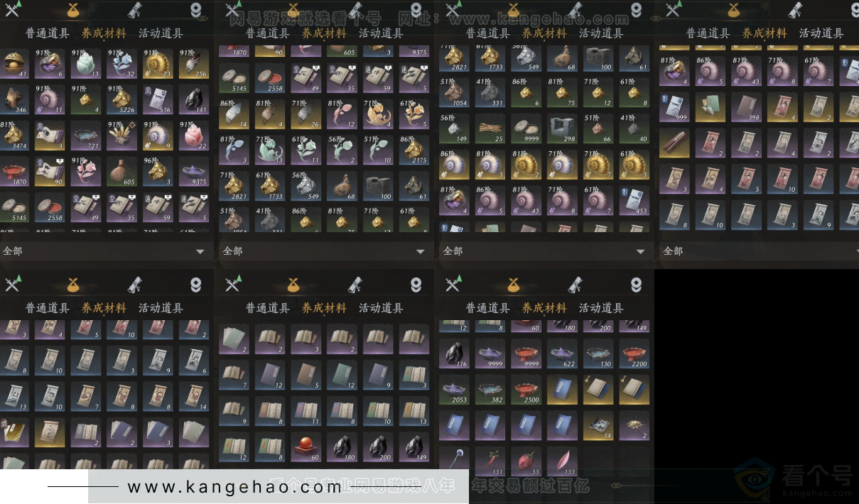Click the 86阶 gold ore counting 2175
859x504 pixels.
point(414,150)
